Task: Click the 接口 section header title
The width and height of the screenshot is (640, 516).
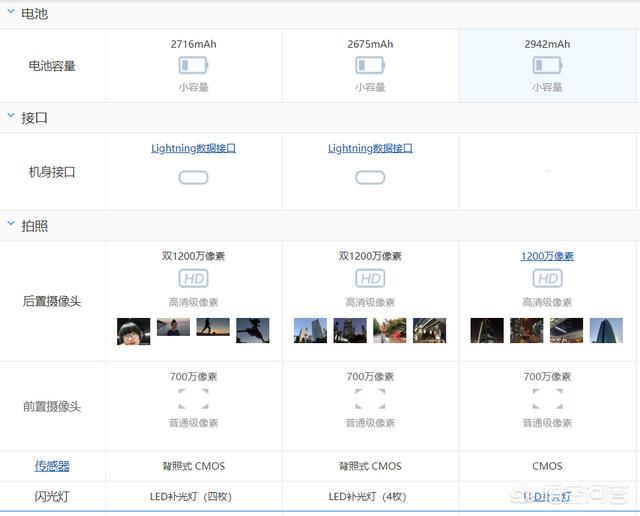Action: (34, 118)
